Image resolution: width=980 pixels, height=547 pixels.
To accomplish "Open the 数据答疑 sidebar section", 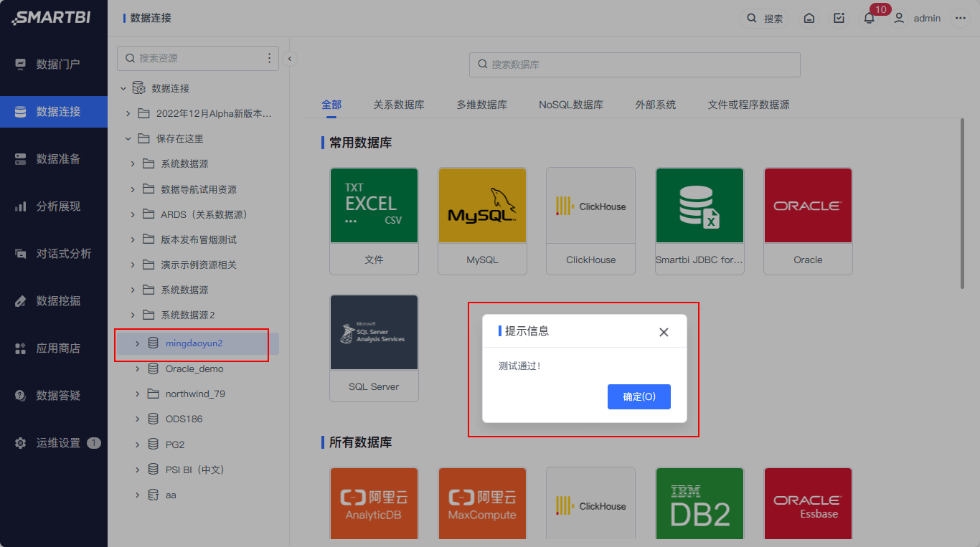I will pyautogui.click(x=54, y=395).
